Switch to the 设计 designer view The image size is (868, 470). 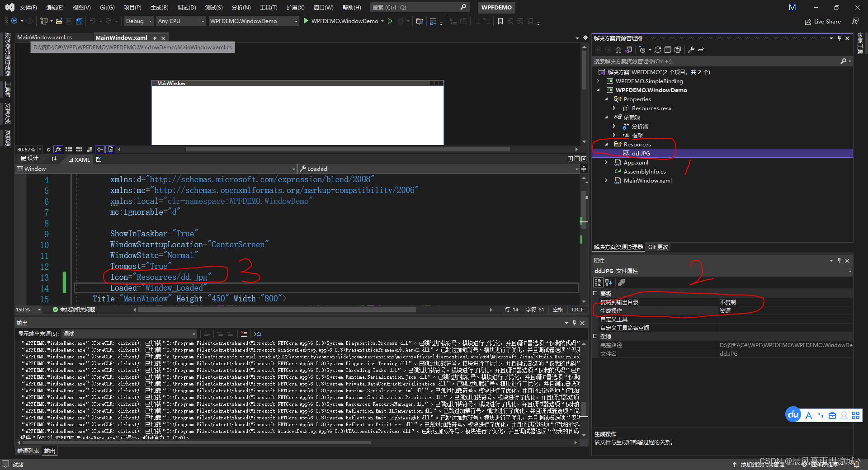[x=30, y=159]
